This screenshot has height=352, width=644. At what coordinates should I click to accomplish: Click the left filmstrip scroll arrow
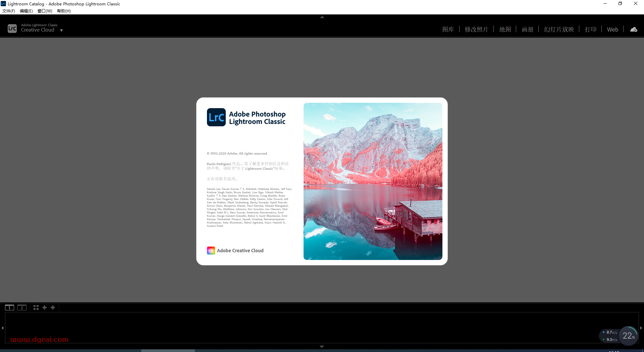coord(2,328)
